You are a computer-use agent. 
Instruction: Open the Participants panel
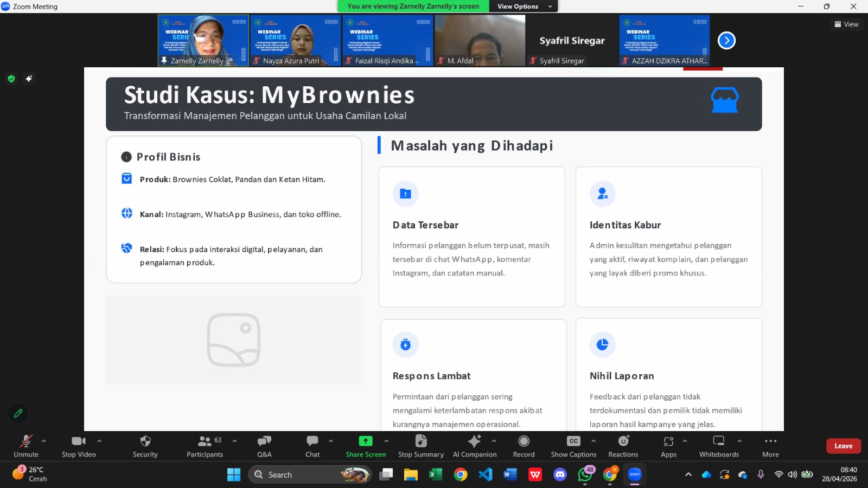[205, 446]
